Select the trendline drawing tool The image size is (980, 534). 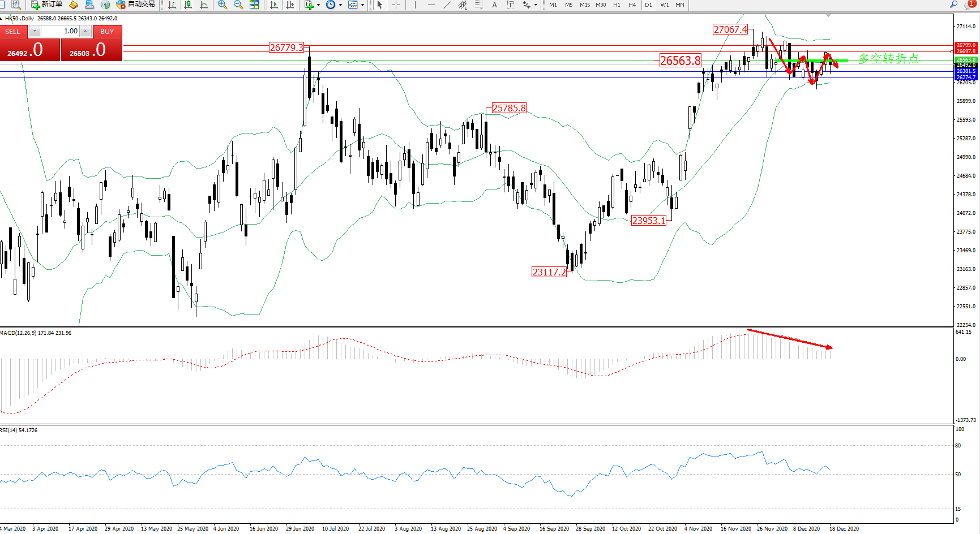coord(447,5)
